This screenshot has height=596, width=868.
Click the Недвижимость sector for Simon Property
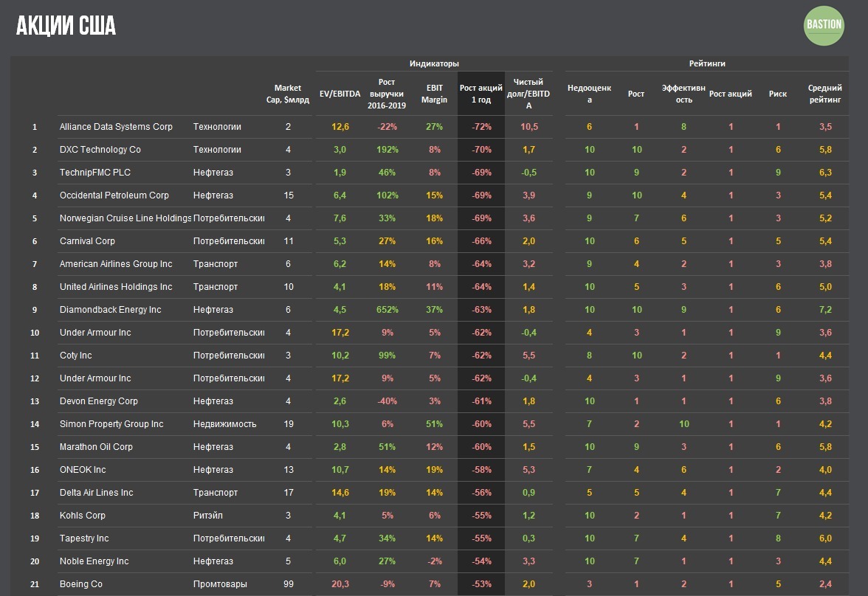point(224,424)
